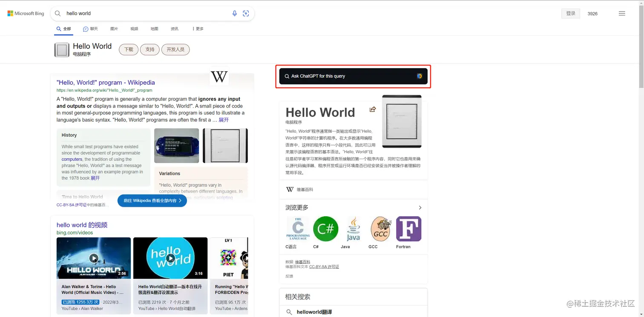Open the printout image thumbnail in Wikipedia card
644x317 pixels.
tap(225, 146)
